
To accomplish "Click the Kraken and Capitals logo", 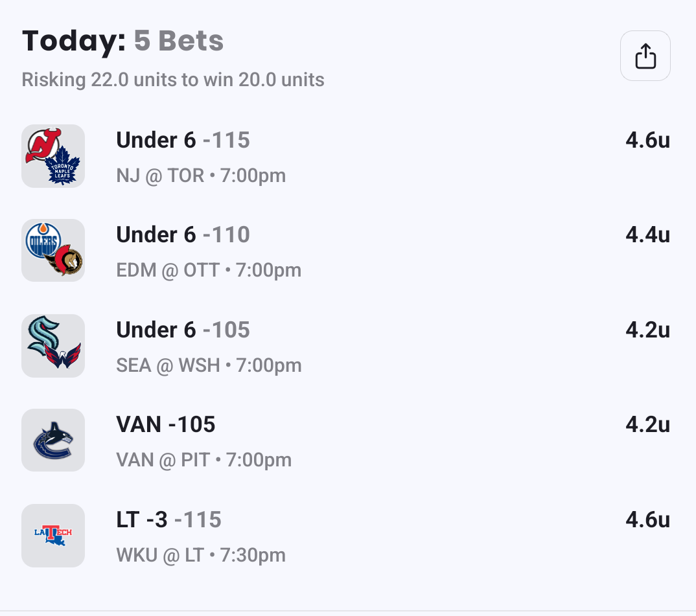I will [53, 346].
